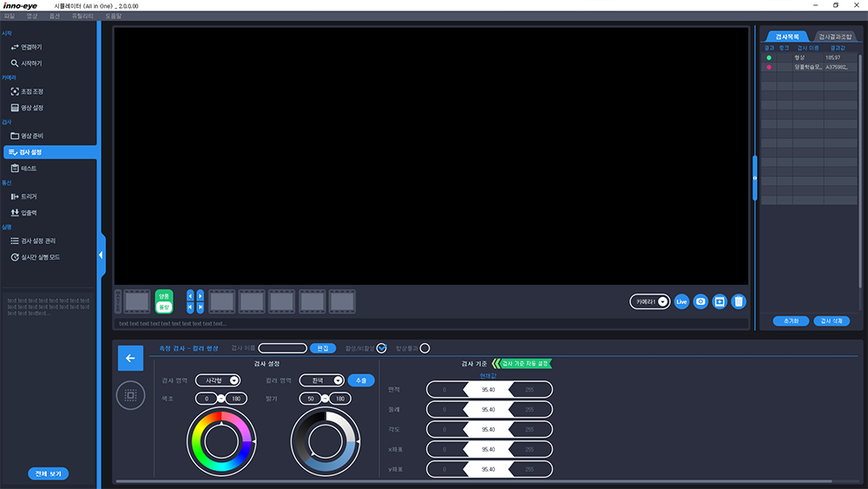
Task: Click 검사 기준 자동 설정 button
Action: (522, 364)
